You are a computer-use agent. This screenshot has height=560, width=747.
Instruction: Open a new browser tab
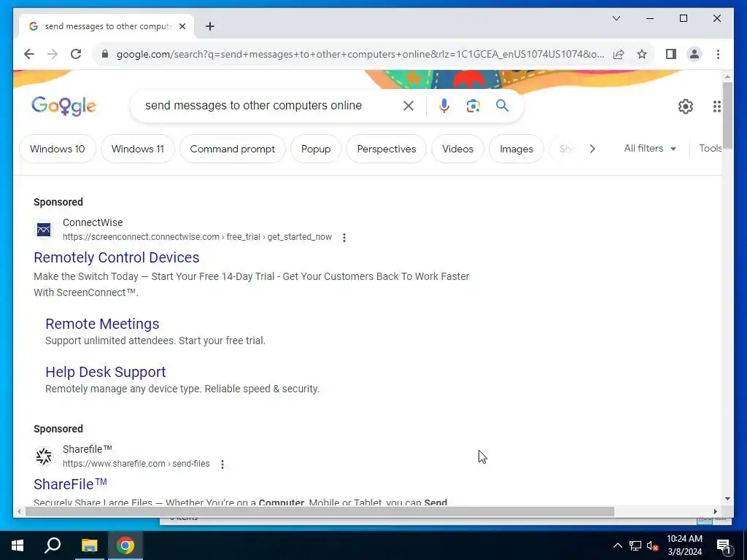pos(210,26)
